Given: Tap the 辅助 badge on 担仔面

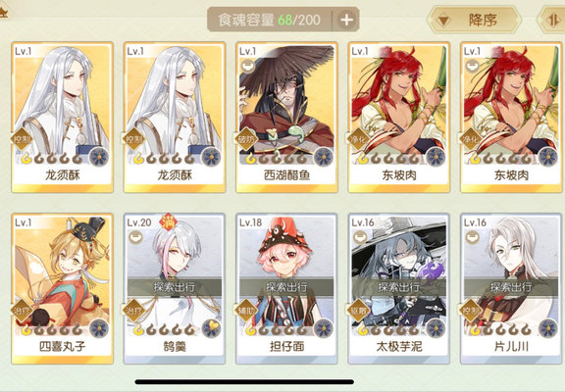Looking at the screenshot, I should point(246,311).
